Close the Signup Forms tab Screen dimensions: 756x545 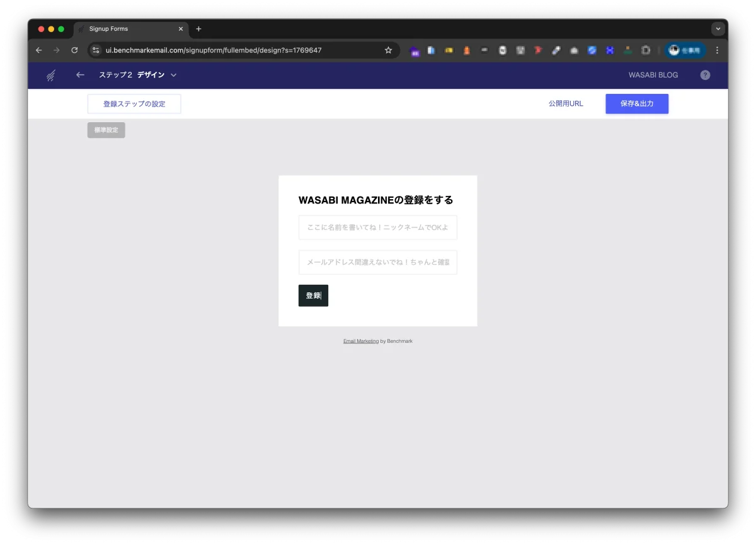coord(181,29)
